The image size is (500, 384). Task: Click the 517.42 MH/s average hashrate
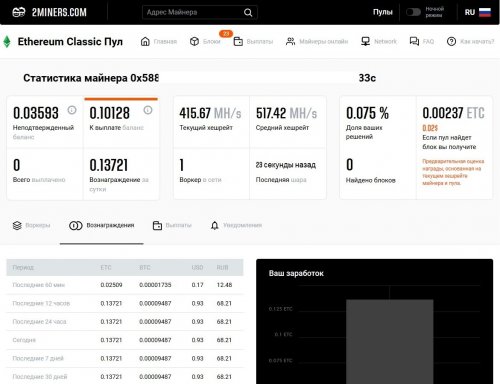pos(286,113)
